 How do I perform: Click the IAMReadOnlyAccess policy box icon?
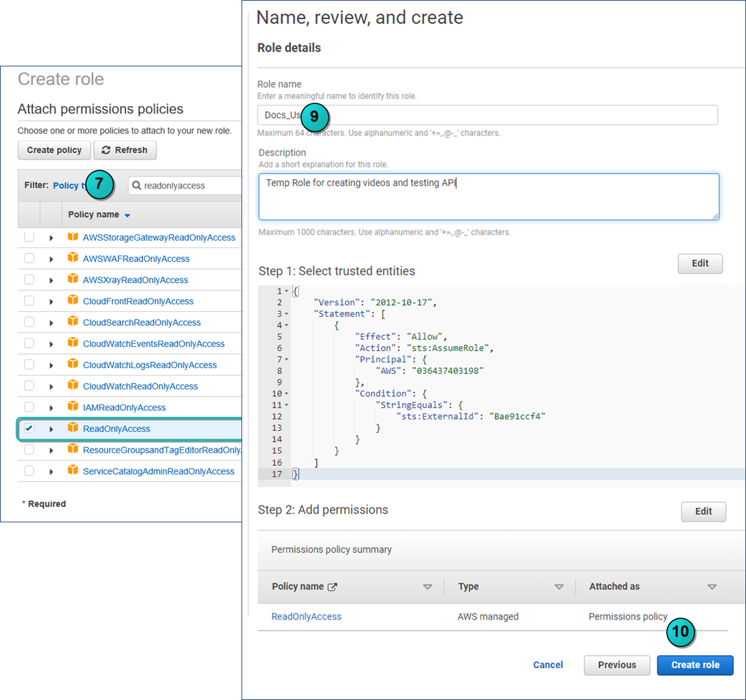(72, 406)
